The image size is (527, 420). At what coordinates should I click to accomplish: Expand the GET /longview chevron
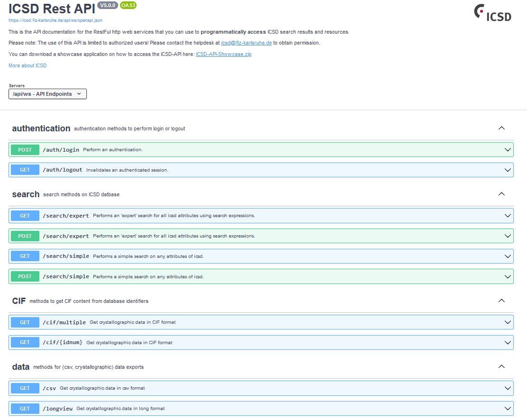(508, 409)
